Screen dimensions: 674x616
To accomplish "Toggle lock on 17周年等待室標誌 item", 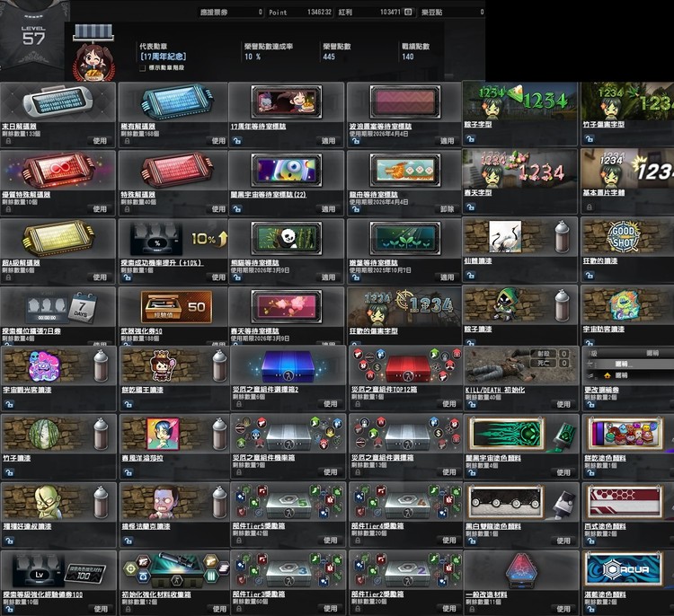I will (x=237, y=141).
